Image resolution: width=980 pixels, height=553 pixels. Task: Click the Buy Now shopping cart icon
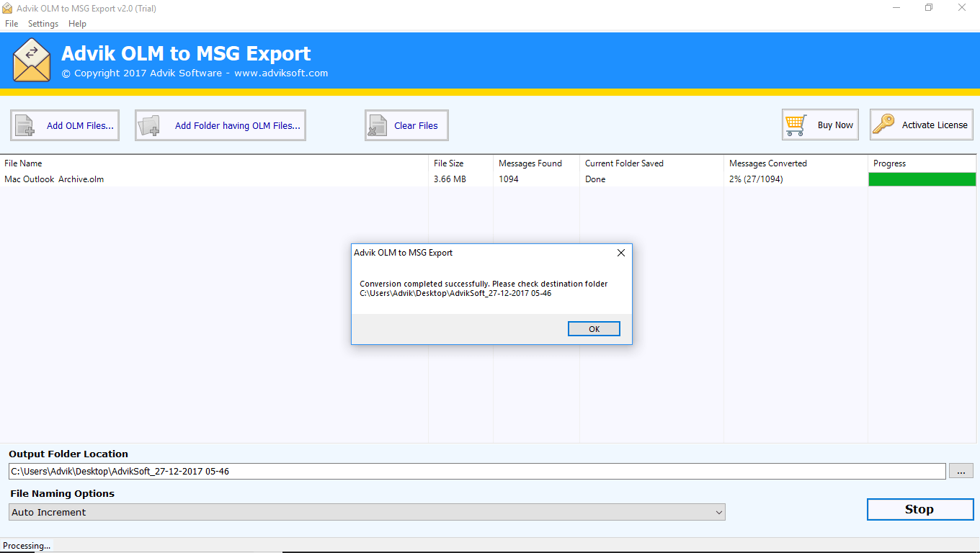pyautogui.click(x=796, y=125)
